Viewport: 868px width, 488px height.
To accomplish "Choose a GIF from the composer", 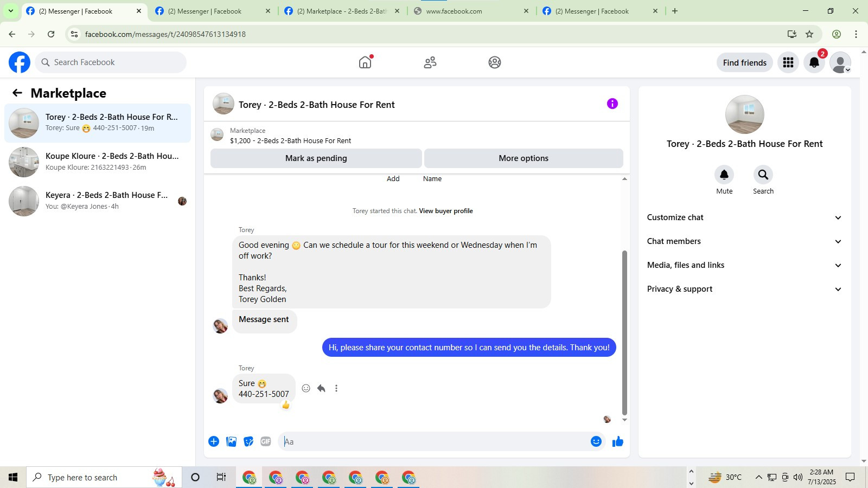I will click(x=266, y=441).
